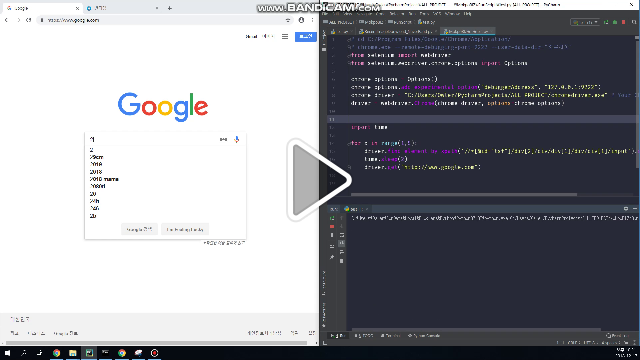Open Run panel settings gear icon
The height and width of the screenshot is (360, 640).
click(626, 209)
